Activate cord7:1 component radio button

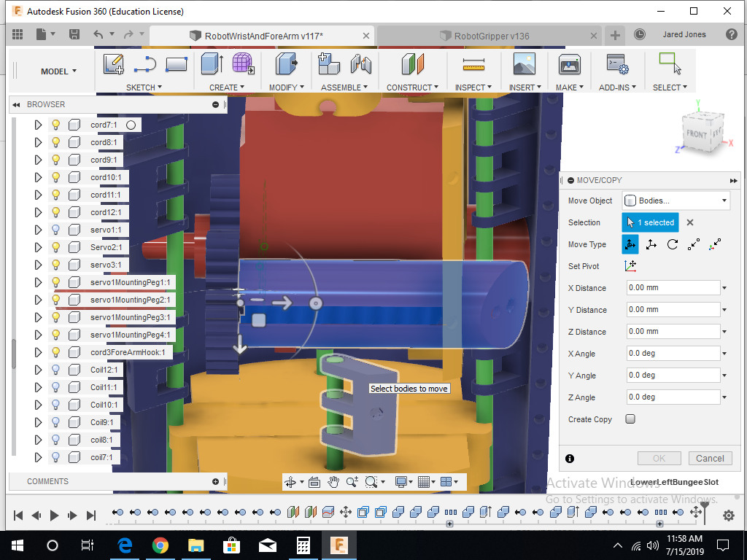click(x=131, y=125)
